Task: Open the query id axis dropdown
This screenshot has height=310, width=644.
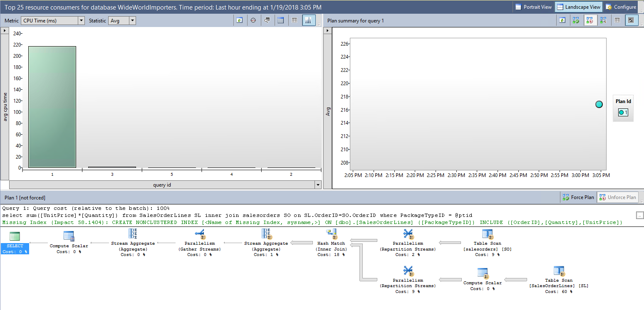Action: [x=318, y=185]
